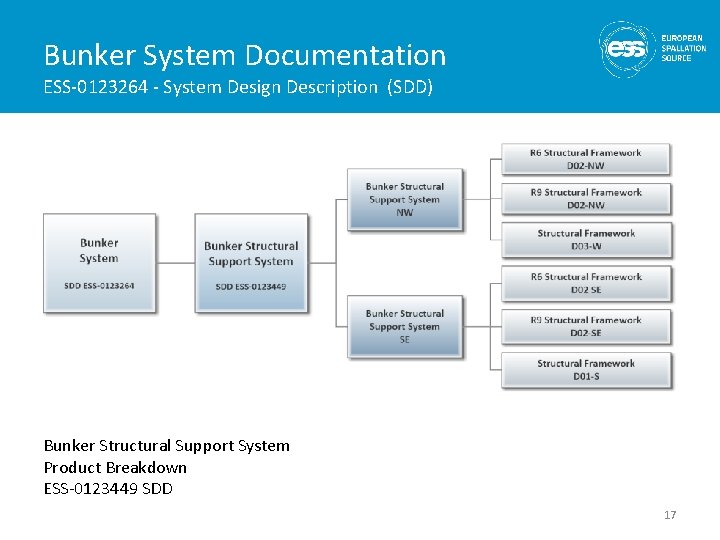This screenshot has height=540, width=720.
Task: Select the Structural Framework D01-S box
Action: [x=586, y=370]
